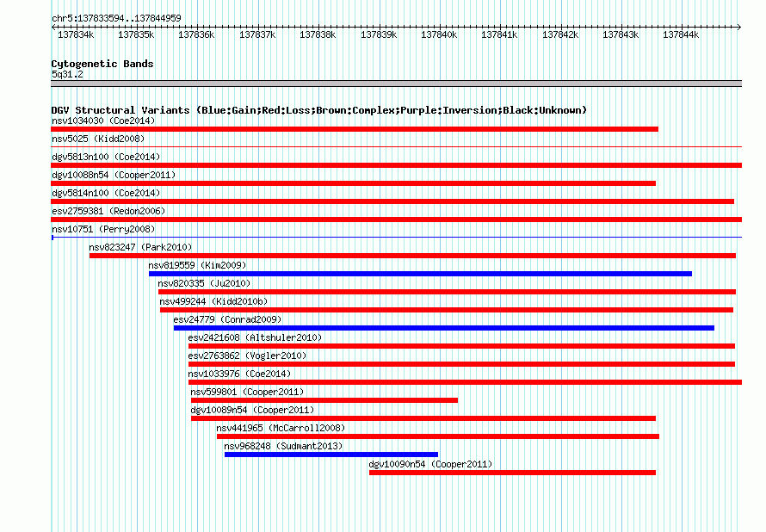Open dgv10088n54 (Cooper2011) variant label
The image size is (766, 532).
[x=114, y=175]
